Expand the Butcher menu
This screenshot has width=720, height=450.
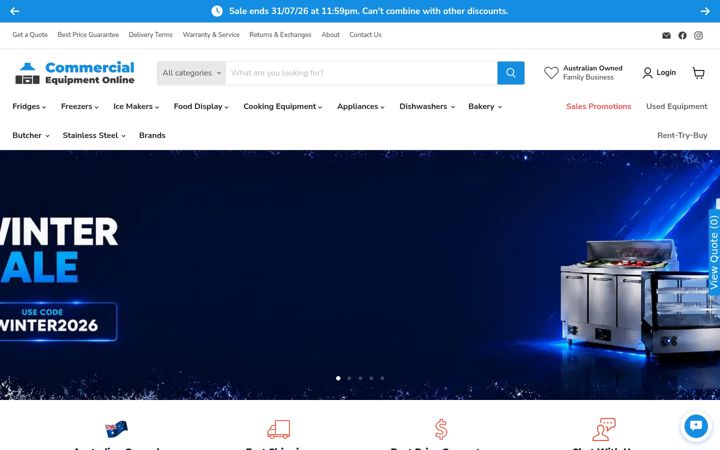tap(31, 135)
